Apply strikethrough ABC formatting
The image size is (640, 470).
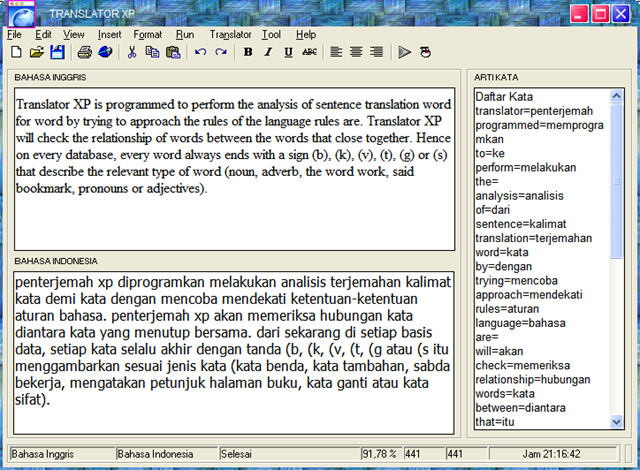[x=309, y=52]
